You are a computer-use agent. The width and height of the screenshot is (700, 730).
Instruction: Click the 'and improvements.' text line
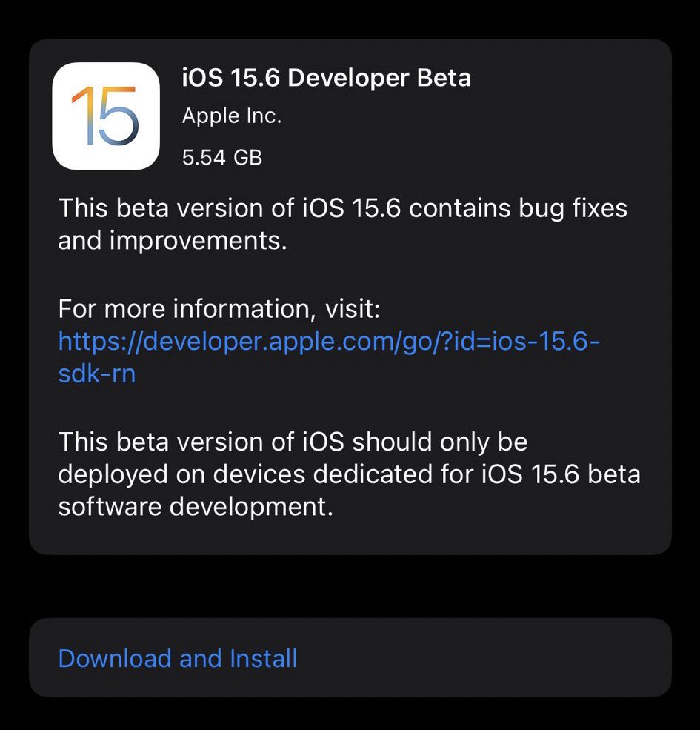point(173,241)
